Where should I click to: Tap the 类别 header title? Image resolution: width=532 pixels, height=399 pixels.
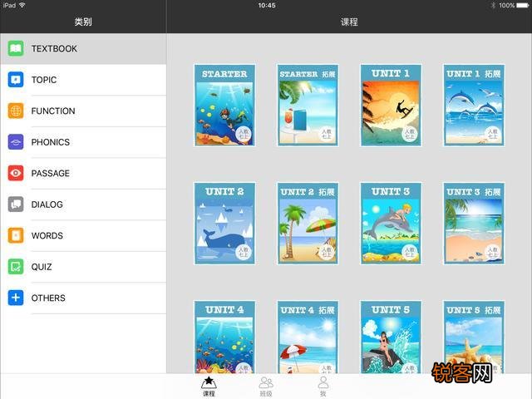coord(83,22)
